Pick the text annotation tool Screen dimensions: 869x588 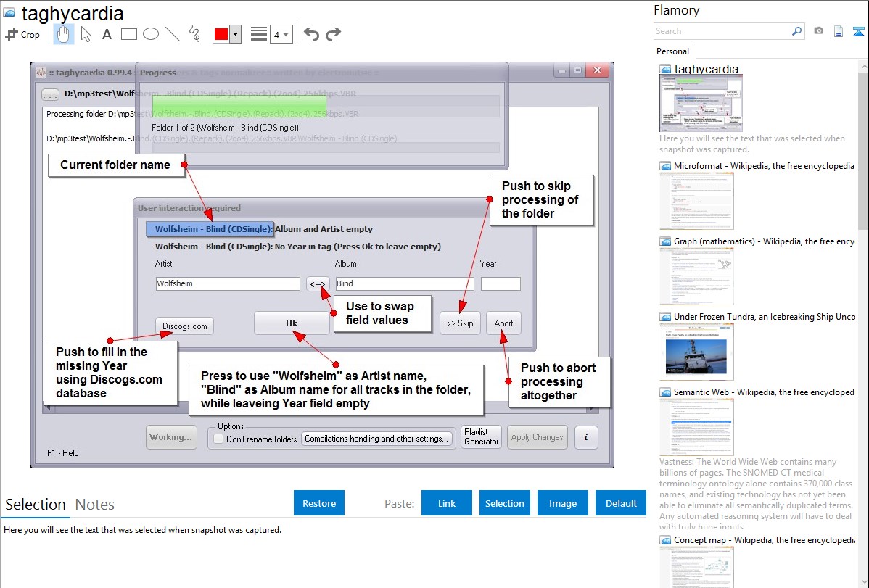coord(107,34)
